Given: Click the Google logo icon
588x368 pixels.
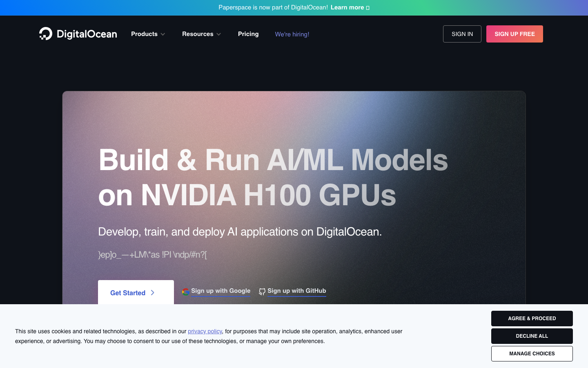Looking at the screenshot, I should coord(186,292).
